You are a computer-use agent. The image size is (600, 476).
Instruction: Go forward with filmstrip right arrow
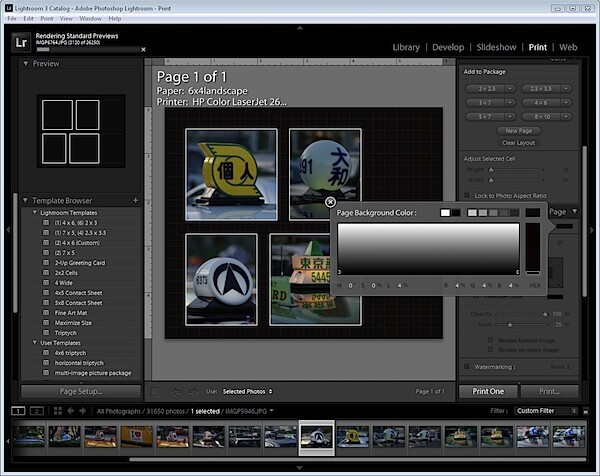click(x=83, y=411)
